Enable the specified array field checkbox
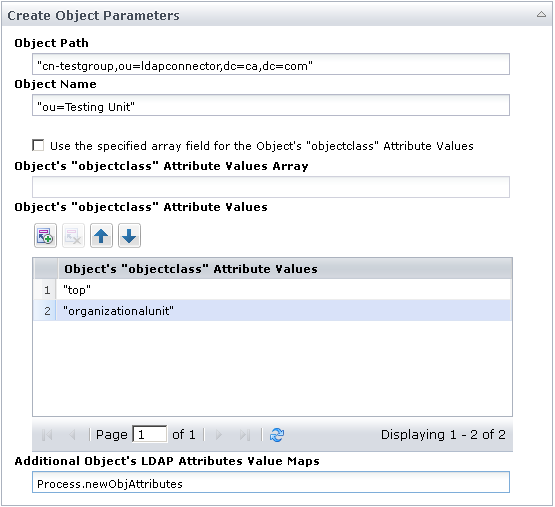The image size is (555, 507). [x=38, y=145]
